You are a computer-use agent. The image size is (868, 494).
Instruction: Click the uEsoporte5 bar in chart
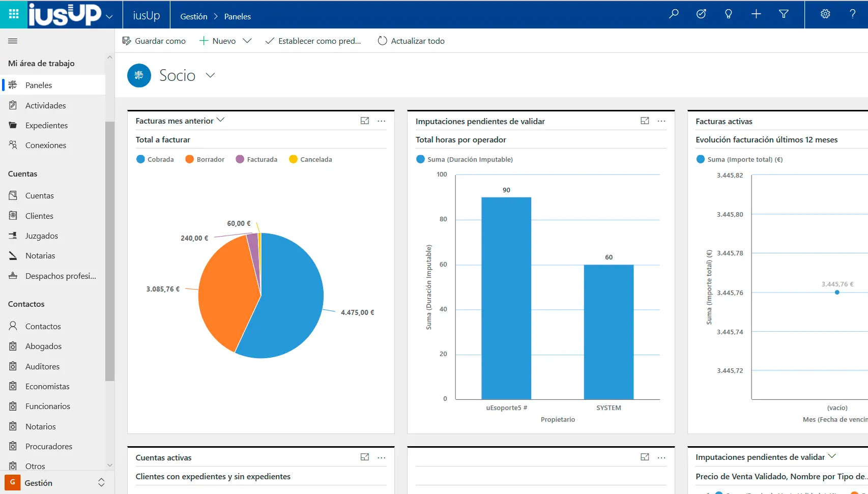[x=506, y=298]
